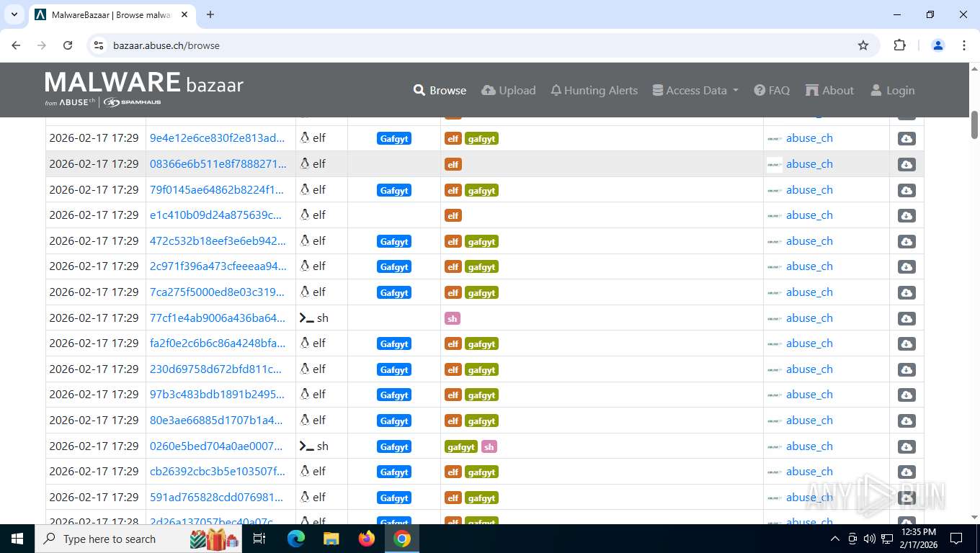Click the taskbar clock showing 12:35 PM
Screen dimensions: 980x553
[x=919, y=539]
